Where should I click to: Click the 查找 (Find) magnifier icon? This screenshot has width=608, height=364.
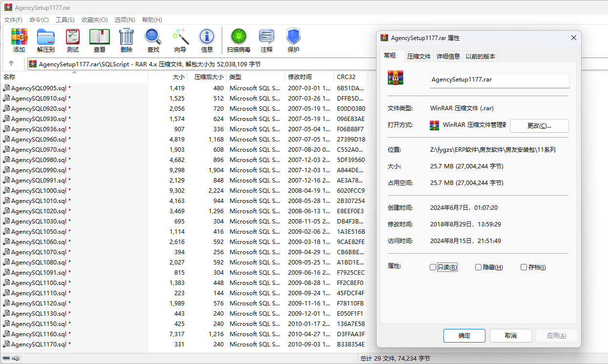153,37
